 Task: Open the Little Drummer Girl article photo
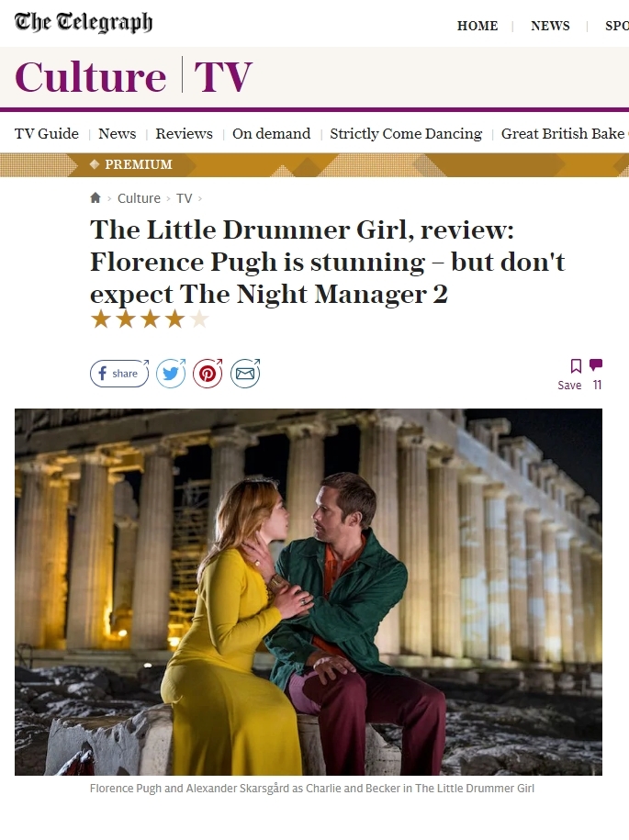point(308,592)
